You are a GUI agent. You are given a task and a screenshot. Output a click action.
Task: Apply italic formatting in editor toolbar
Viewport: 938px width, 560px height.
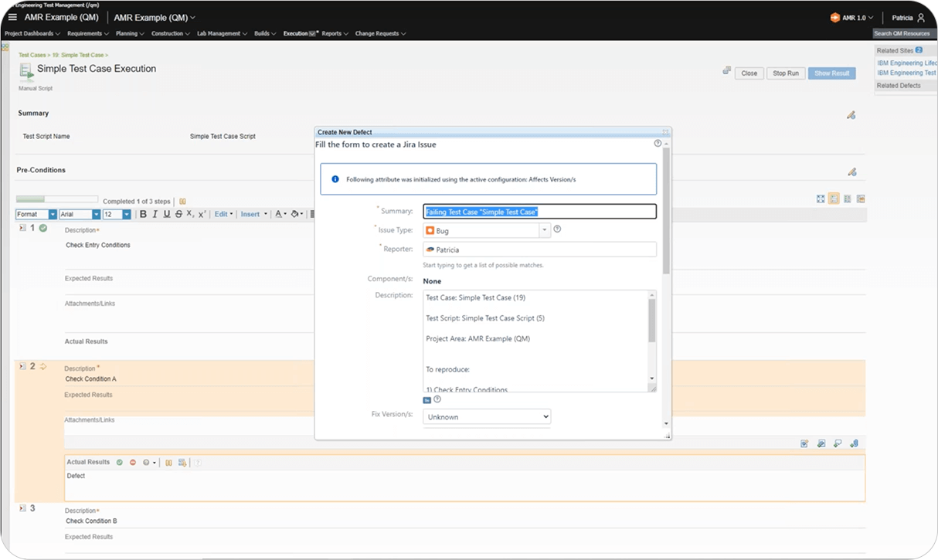(x=155, y=214)
